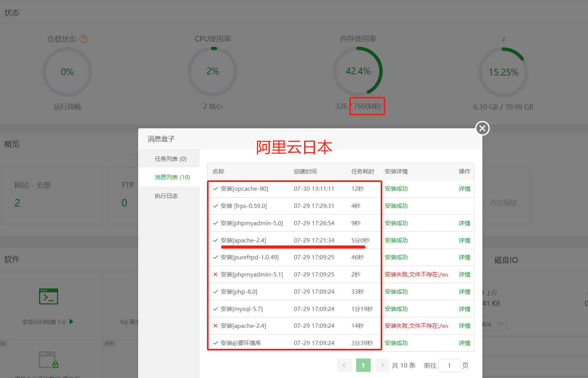The width and height of the screenshot is (588, 378).
Task: Show 详情 for the 14秒 failed apache-2.4 install
Action: (x=464, y=326)
